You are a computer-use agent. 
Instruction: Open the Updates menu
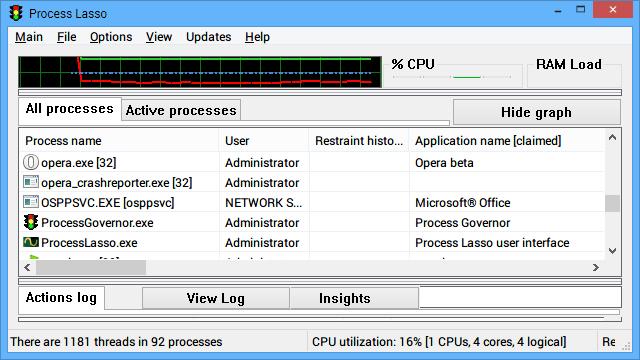(x=209, y=37)
